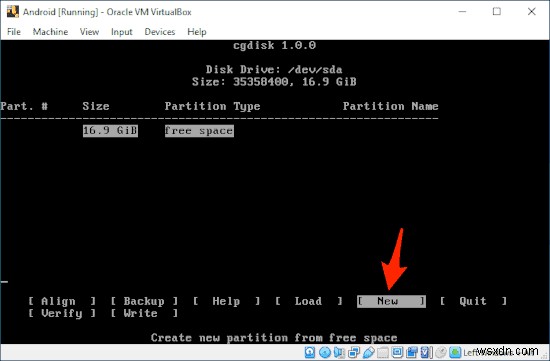Viewport: 550px width, 361px height.
Task: Select the Quit option in cgdisk
Action: click(x=474, y=301)
